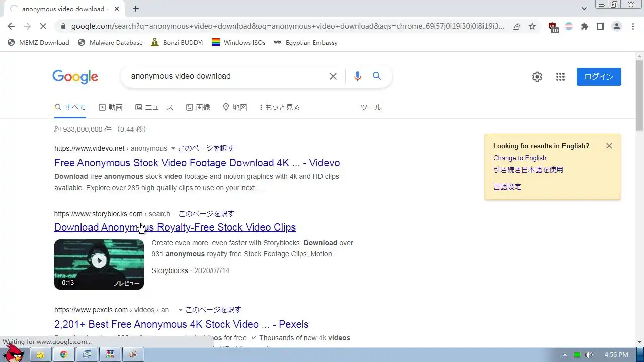Open Bonzi BUDDY! bookmark

pyautogui.click(x=178, y=43)
